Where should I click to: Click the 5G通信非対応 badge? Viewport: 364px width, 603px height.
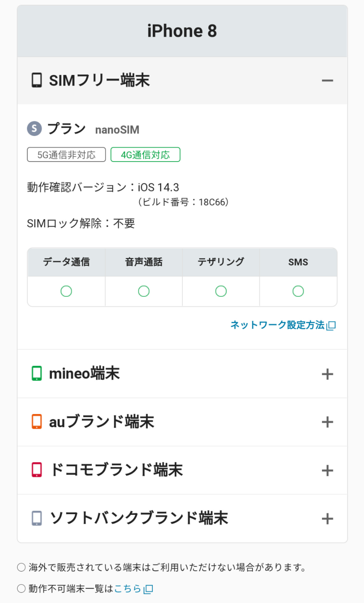click(x=66, y=155)
